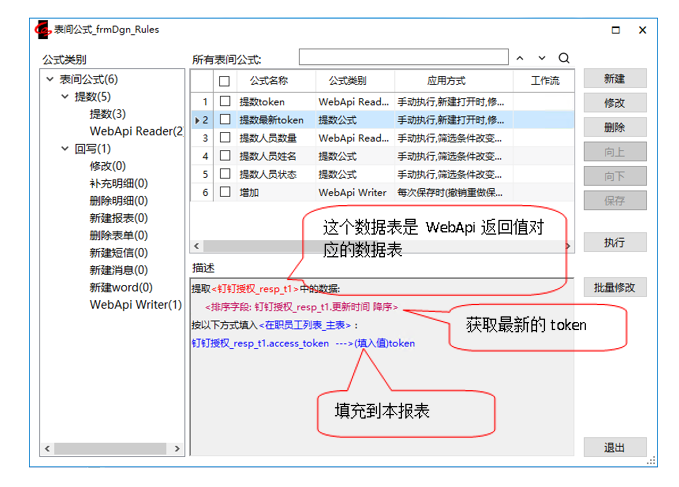Click the 退出 button
Image resolution: width=679 pixels, height=487 pixels.
tap(614, 447)
